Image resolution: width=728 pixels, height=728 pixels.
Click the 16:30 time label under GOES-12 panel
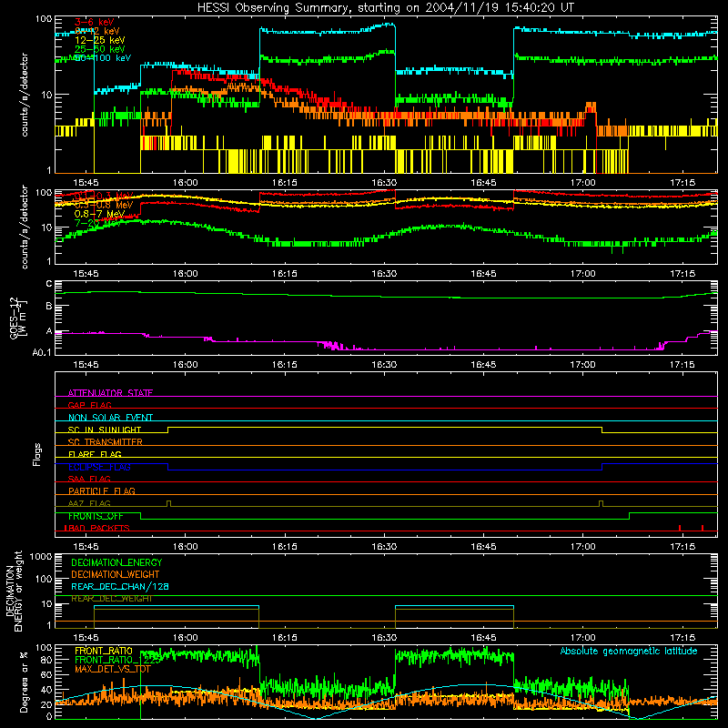click(x=384, y=365)
